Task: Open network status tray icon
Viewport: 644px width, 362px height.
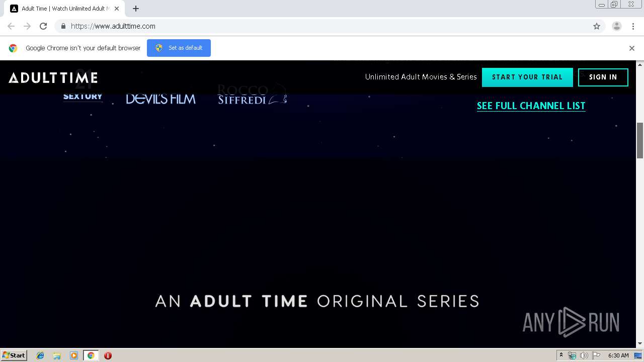Action: (x=572, y=355)
